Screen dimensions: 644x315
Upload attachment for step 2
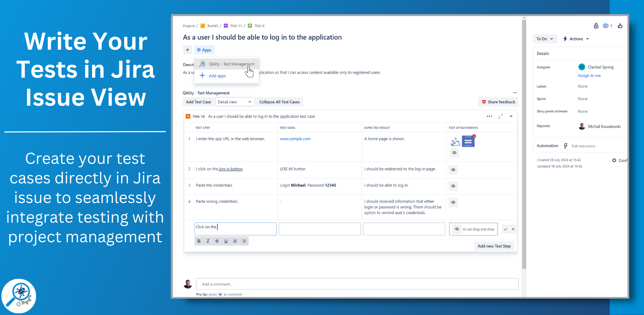pyautogui.click(x=453, y=170)
